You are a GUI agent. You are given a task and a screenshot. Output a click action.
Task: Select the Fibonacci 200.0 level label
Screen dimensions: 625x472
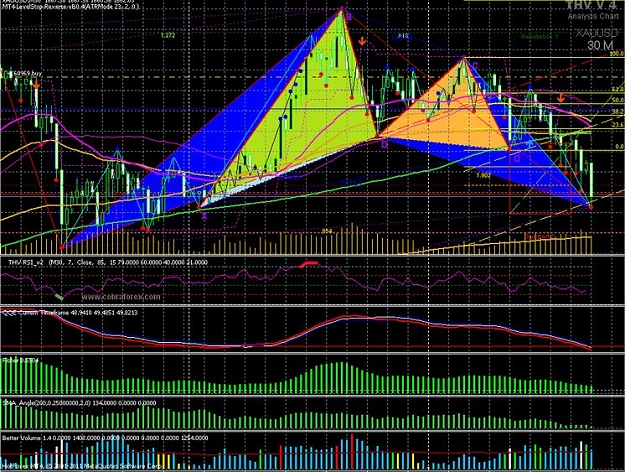point(616,53)
